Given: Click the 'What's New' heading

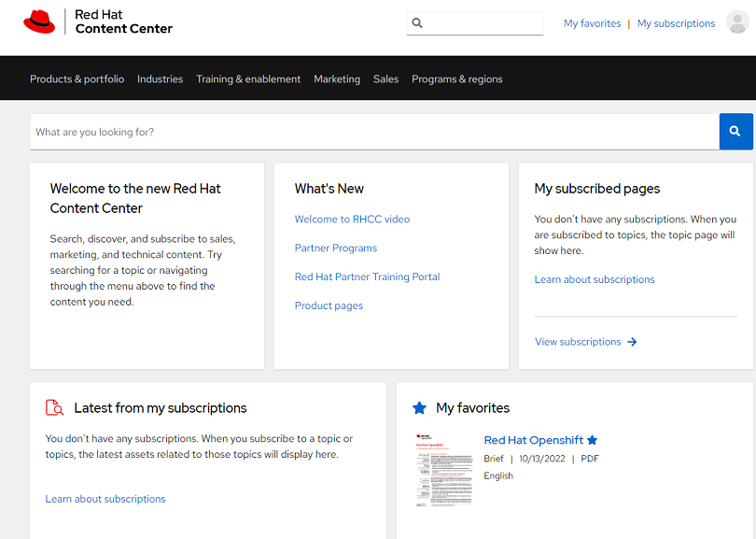Looking at the screenshot, I should pos(329,189).
